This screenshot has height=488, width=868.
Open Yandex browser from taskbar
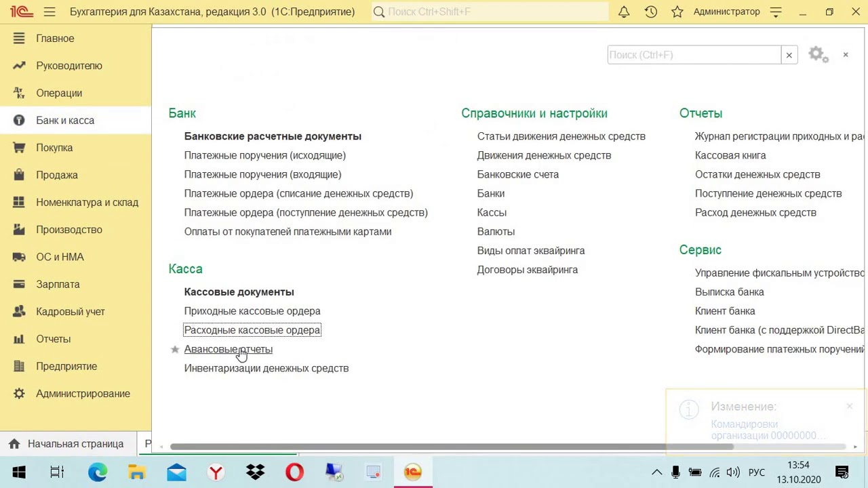(x=216, y=472)
